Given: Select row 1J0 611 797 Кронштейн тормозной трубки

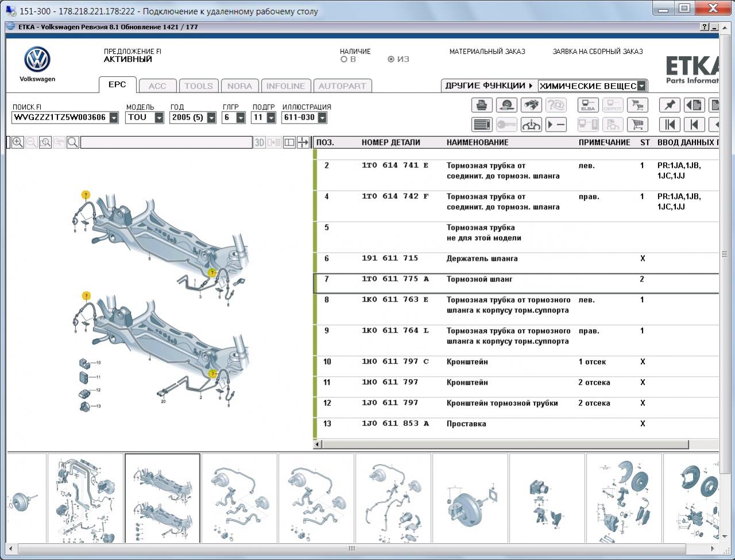Looking at the screenshot, I should point(517,408).
